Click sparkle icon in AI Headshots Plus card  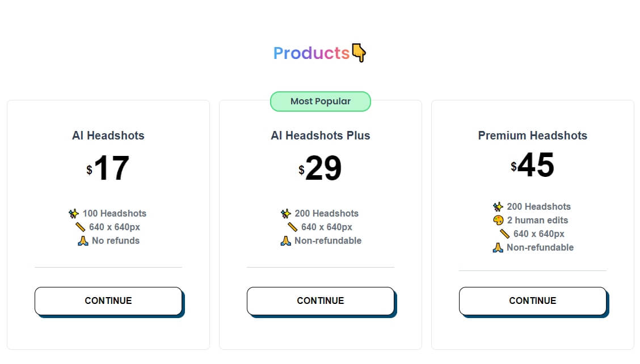[286, 213]
